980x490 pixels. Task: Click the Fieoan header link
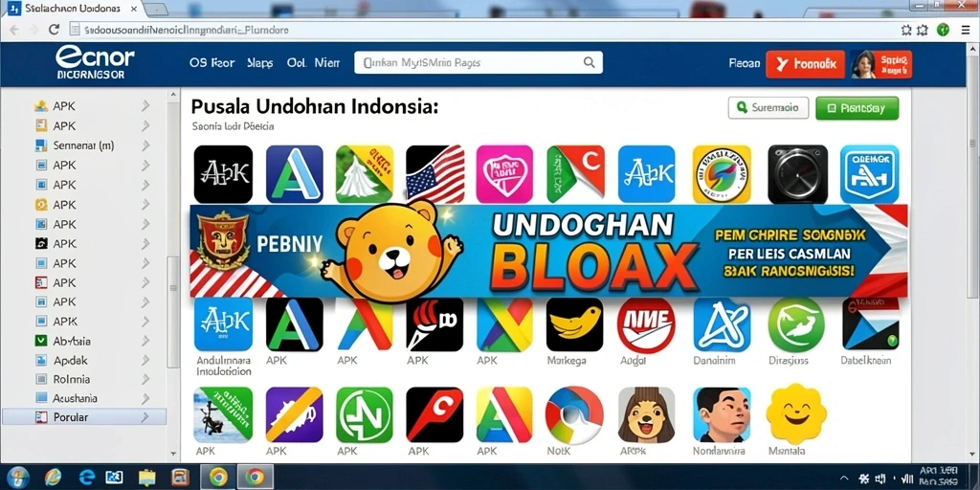pos(745,63)
